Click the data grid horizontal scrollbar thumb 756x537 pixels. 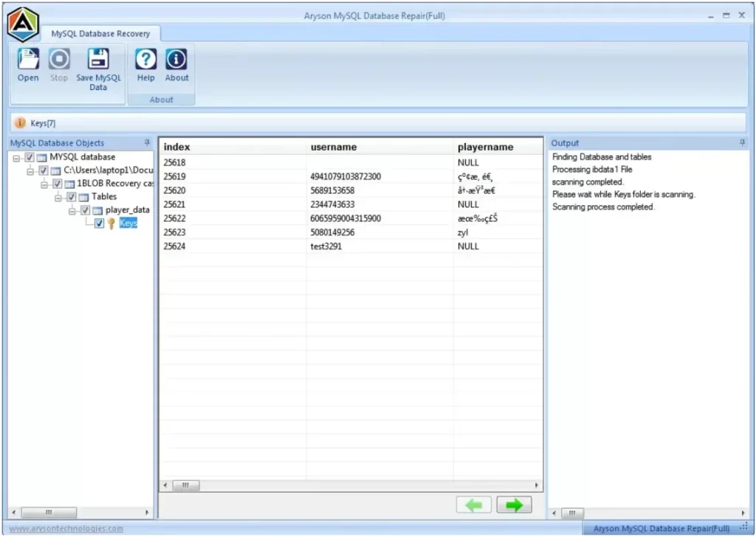185,485
